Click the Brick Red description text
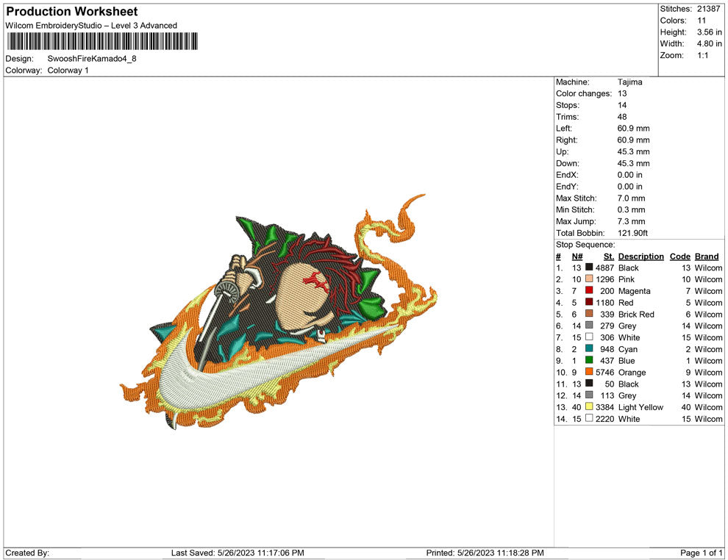The image size is (728, 560). click(x=636, y=314)
